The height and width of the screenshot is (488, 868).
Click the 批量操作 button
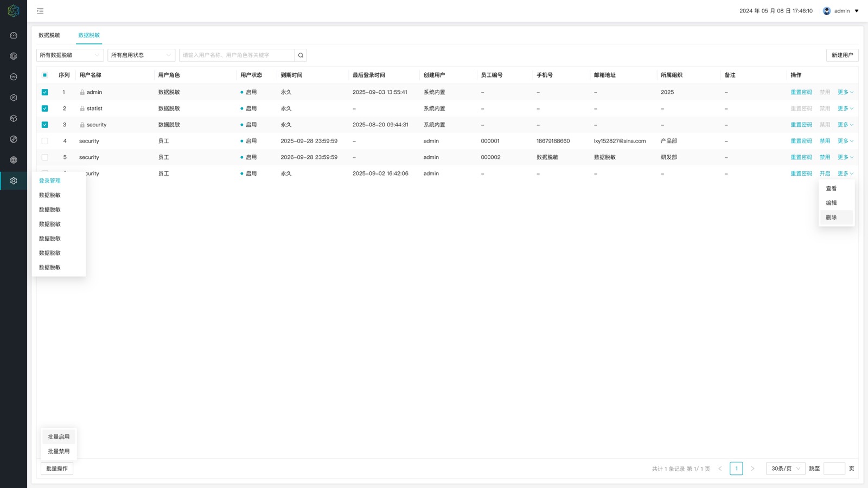pyautogui.click(x=57, y=468)
